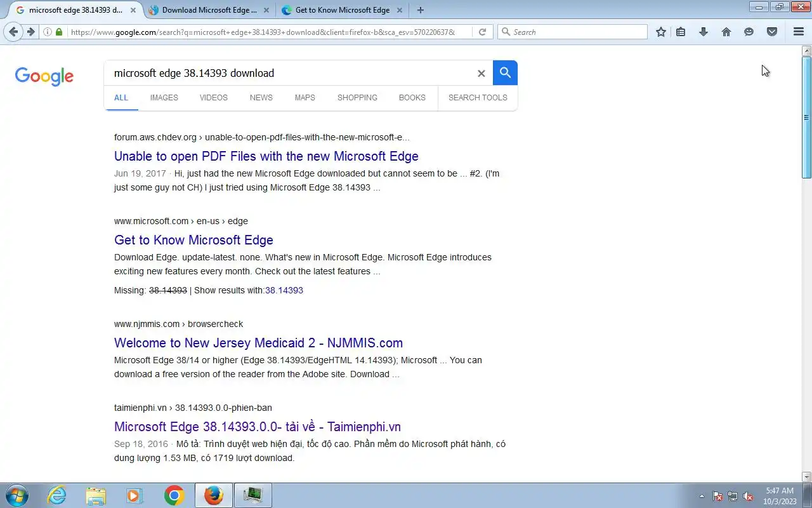Screen dimensions: 812x508
Task: Open Windows Media Player from taskbar
Action: (134, 495)
